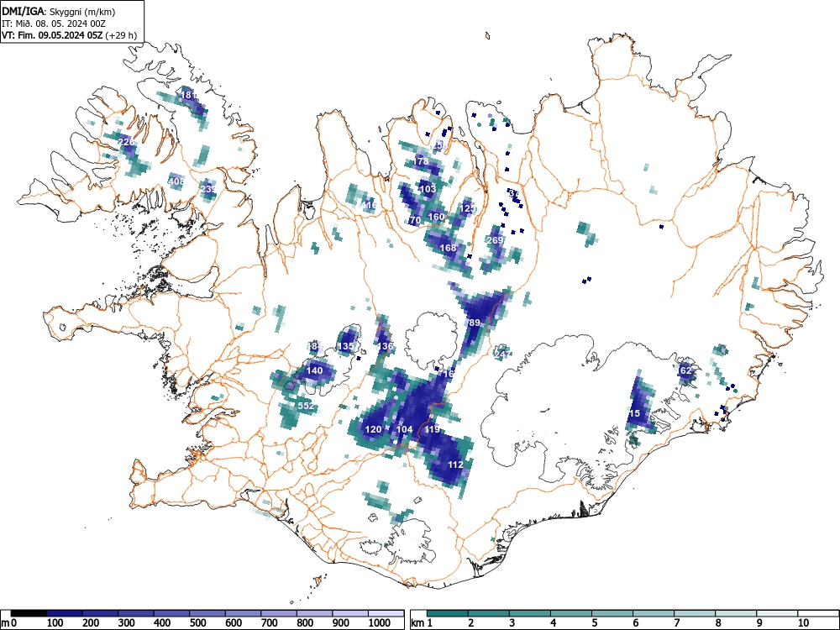Image resolution: width=840 pixels, height=630 pixels.
Task: Click the 120 visibility value
Action: pyautogui.click(x=374, y=429)
